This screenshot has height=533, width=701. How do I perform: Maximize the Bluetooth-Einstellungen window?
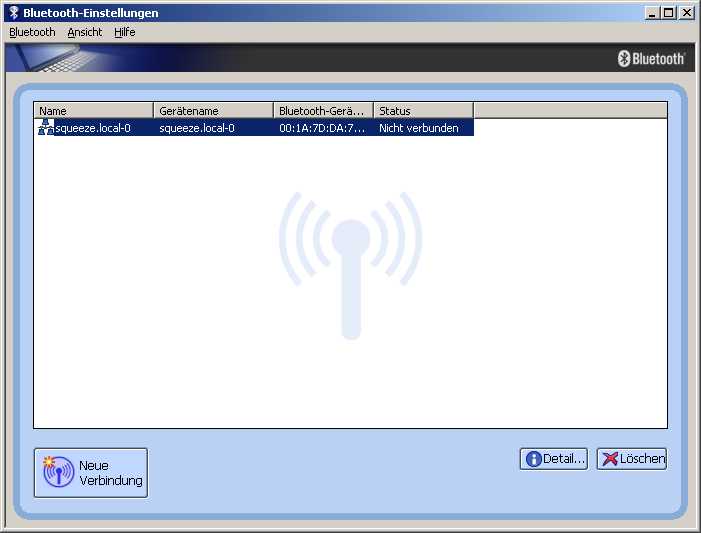coord(669,13)
